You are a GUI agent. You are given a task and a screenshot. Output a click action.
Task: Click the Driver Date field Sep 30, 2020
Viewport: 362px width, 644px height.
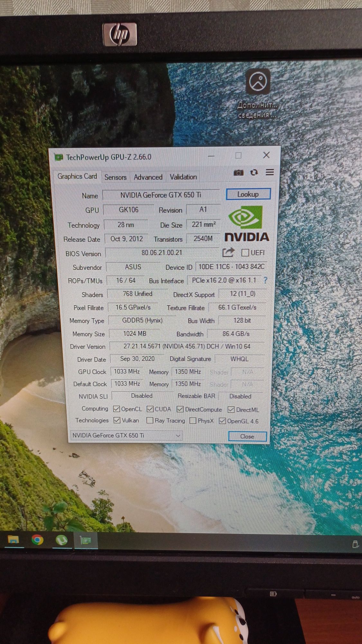[x=137, y=359]
